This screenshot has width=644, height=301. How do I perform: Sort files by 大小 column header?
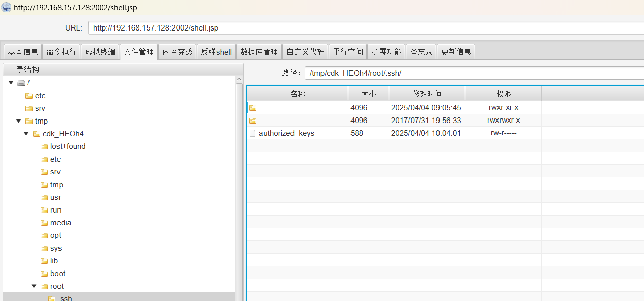click(x=368, y=94)
